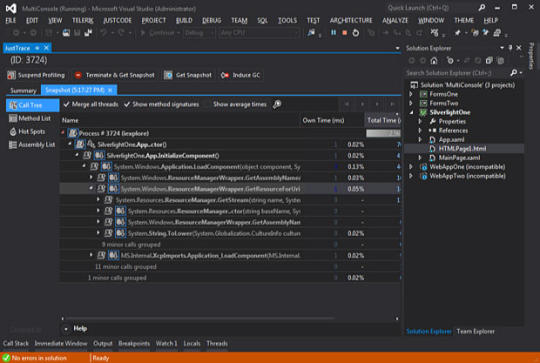540x363 pixels.
Task: Open the document tabs overflow dropdown arrow
Action: coord(397,48)
